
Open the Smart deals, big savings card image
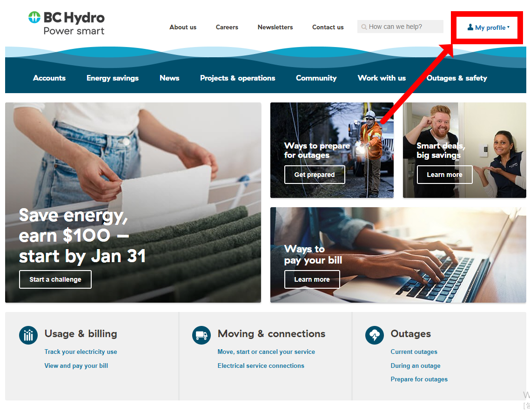(x=464, y=150)
